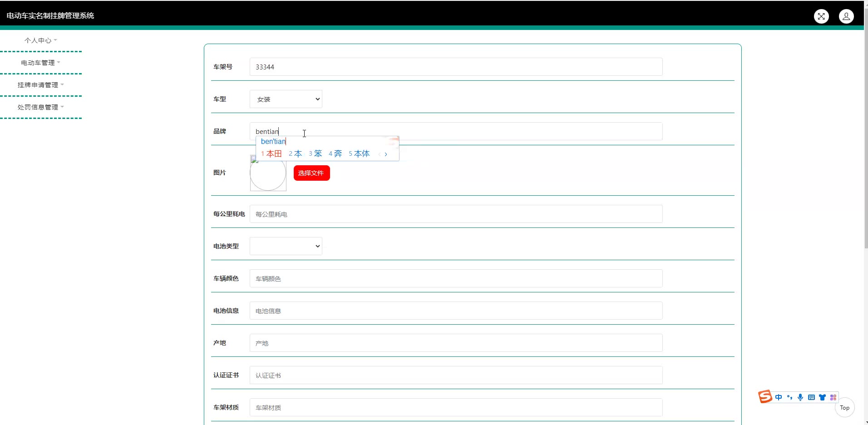Choose candidate 2 本
The height and width of the screenshot is (425, 868).
296,154
